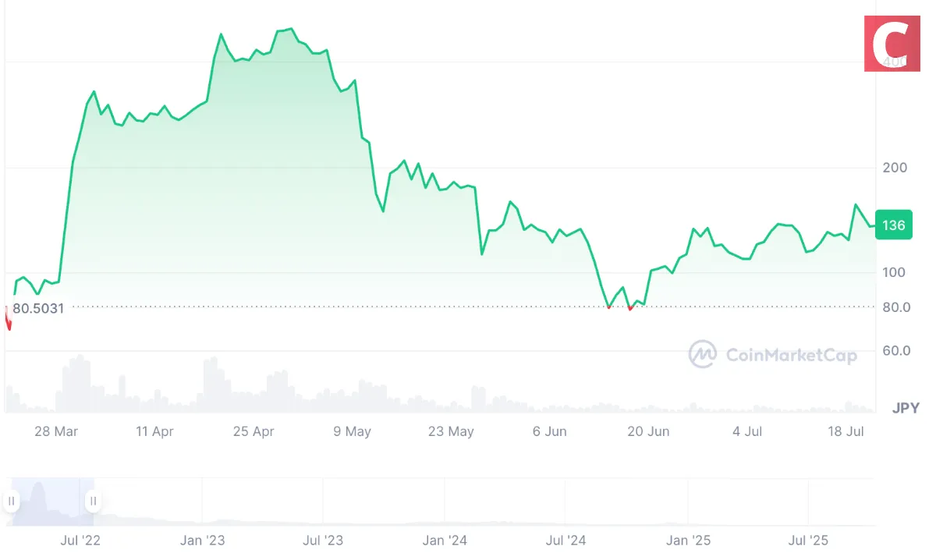The width and height of the screenshot is (936, 560).
Task: Click the 9 May date label
Action: pos(352,431)
